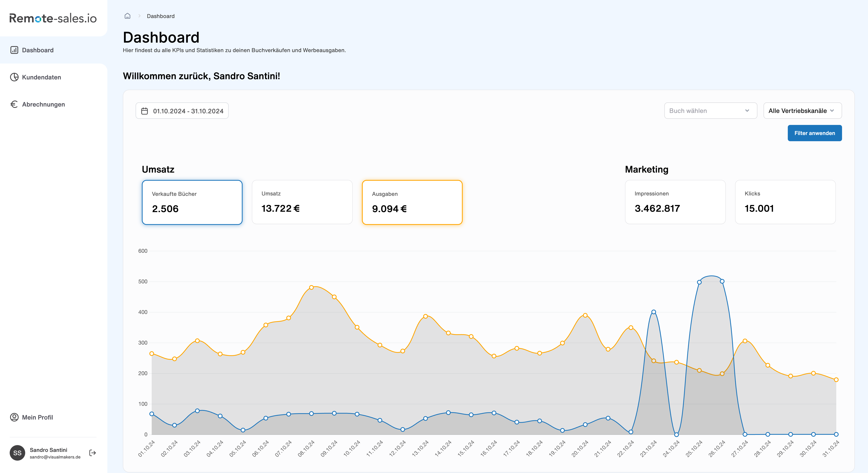Click the home icon in breadcrumb
868x473 pixels.
127,16
